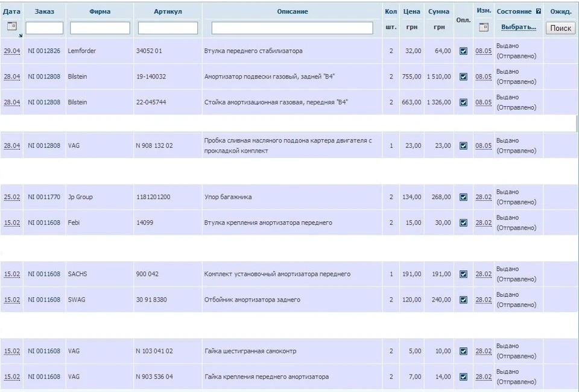Uncheck paid box for SWAG row
Screen dimensions: 579x392
[463, 300]
